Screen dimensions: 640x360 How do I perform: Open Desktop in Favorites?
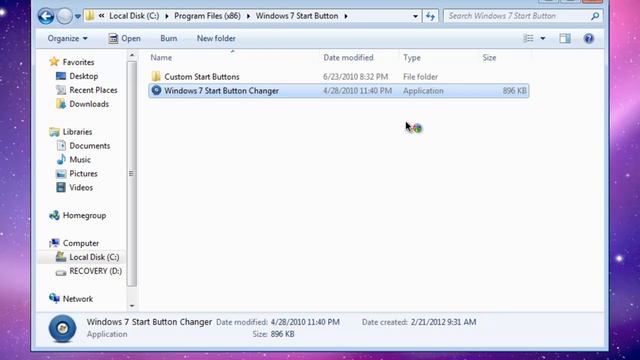coord(84,76)
